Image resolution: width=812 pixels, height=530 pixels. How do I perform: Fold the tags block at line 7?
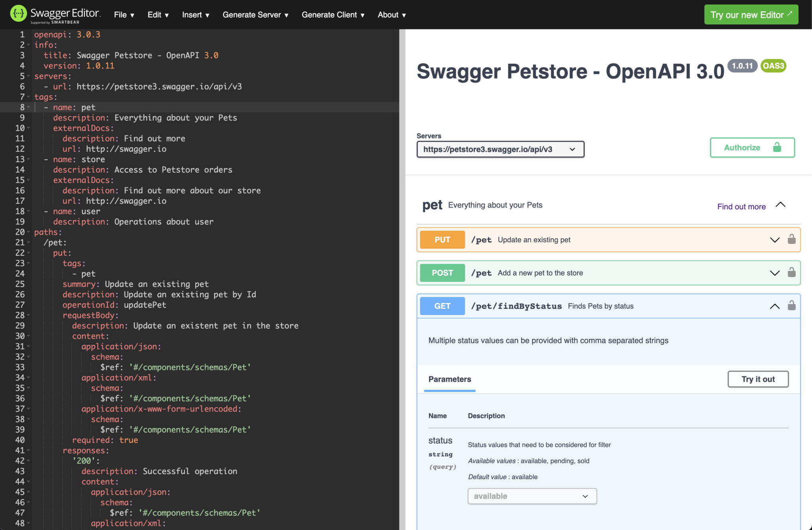[x=29, y=97]
